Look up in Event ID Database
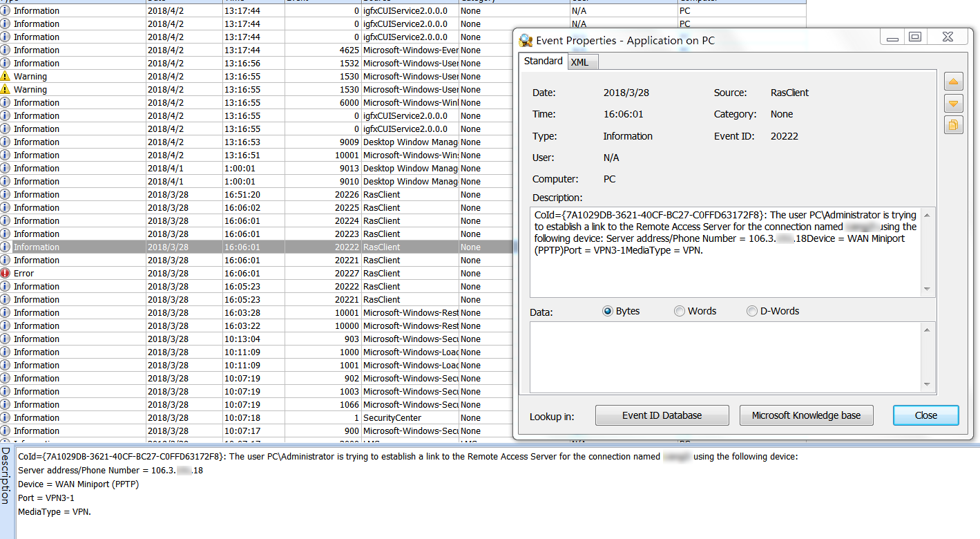 662,415
